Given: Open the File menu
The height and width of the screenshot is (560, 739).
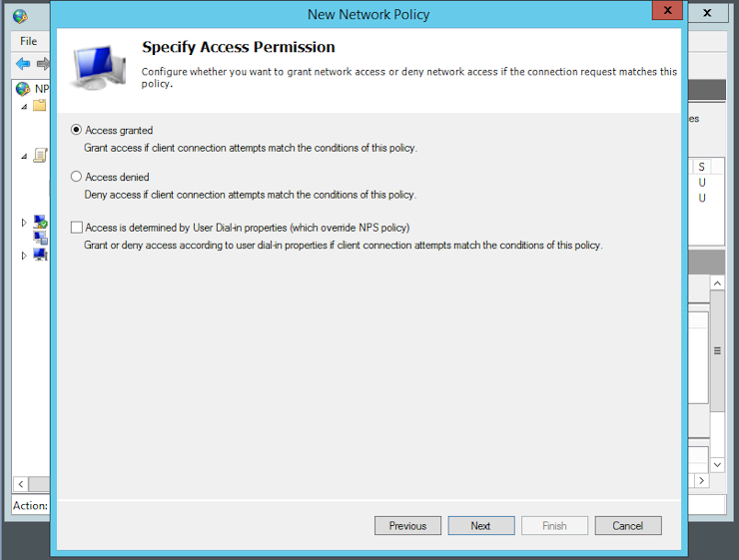Looking at the screenshot, I should (x=28, y=41).
